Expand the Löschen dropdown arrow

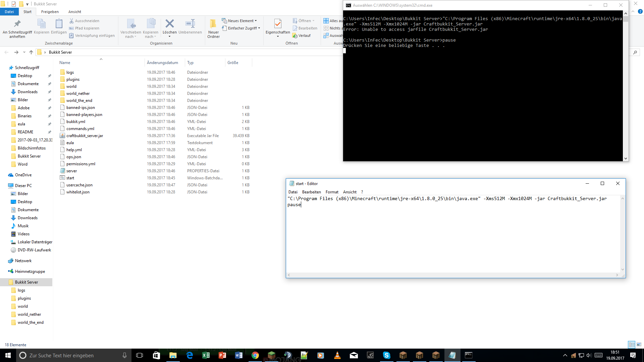point(170,37)
